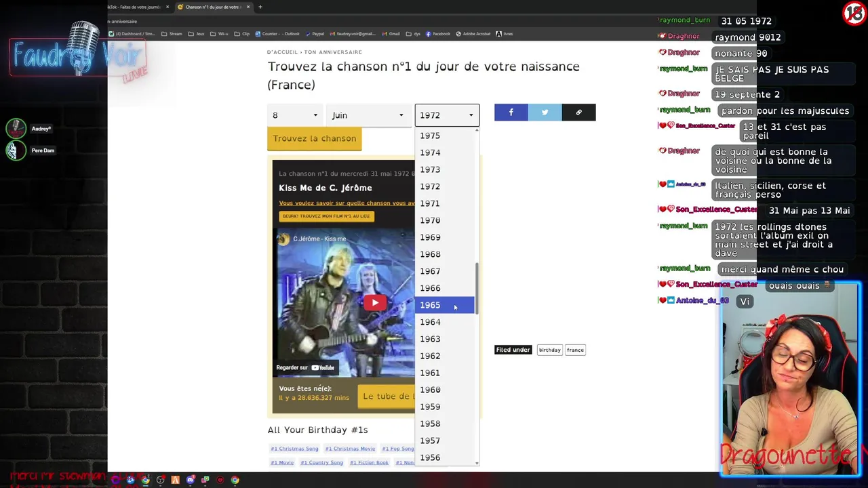This screenshot has width=868, height=488.
Task: Share the page on Twitter
Action: pyautogui.click(x=545, y=113)
